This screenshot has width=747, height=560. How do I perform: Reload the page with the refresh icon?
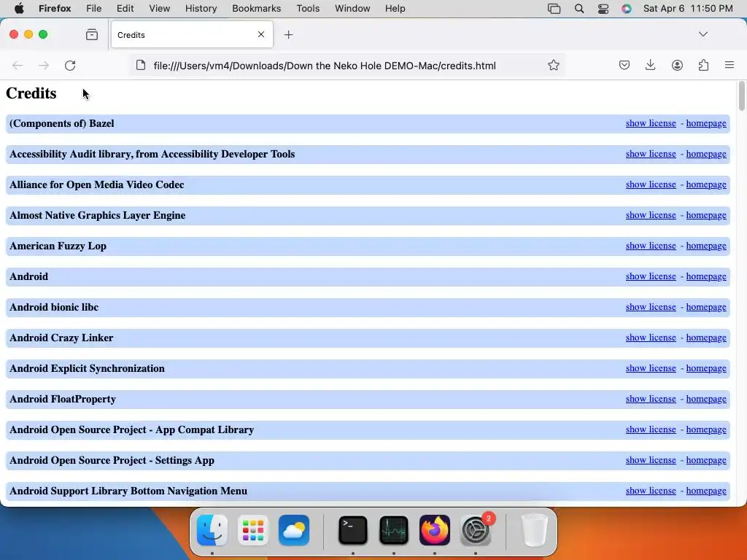click(70, 65)
